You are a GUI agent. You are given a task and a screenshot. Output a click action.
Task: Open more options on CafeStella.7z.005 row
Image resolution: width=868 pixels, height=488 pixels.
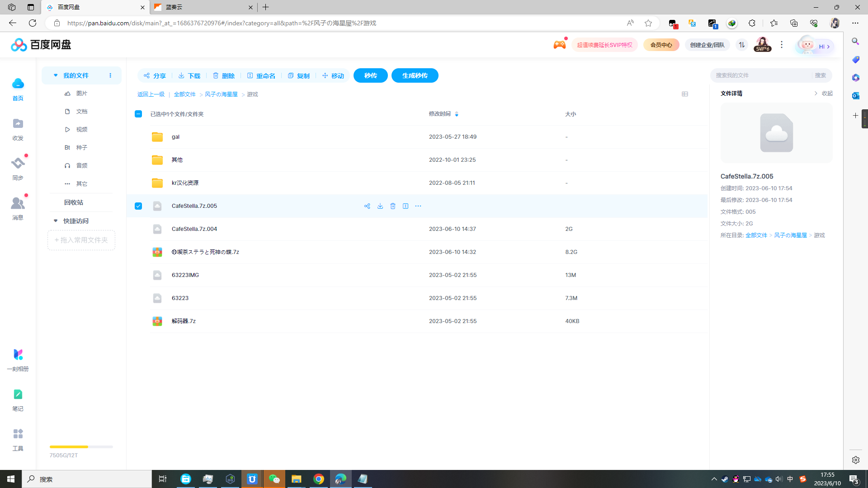(418, 206)
